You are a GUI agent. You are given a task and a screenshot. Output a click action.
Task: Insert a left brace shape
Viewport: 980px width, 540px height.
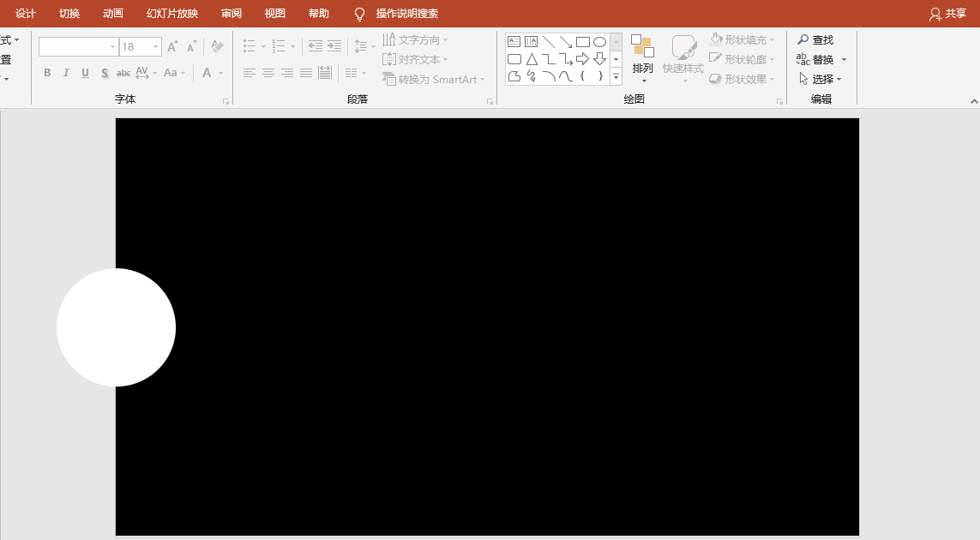[582, 76]
